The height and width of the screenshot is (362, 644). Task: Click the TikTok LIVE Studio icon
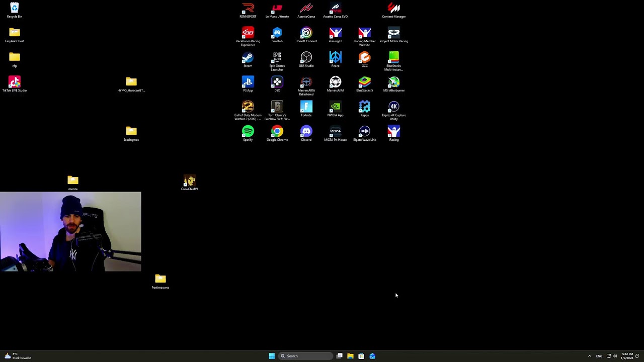point(14,84)
